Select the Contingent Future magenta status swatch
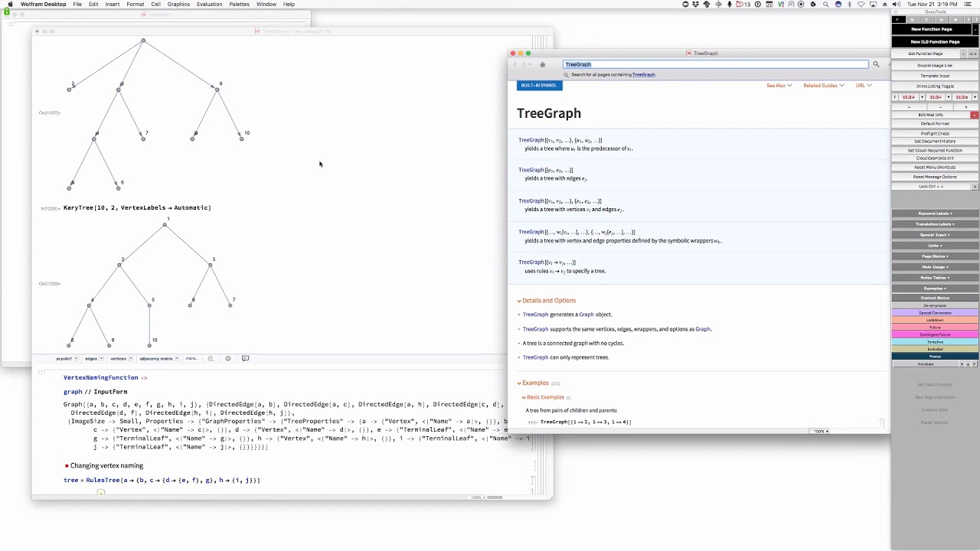 pyautogui.click(x=935, y=334)
